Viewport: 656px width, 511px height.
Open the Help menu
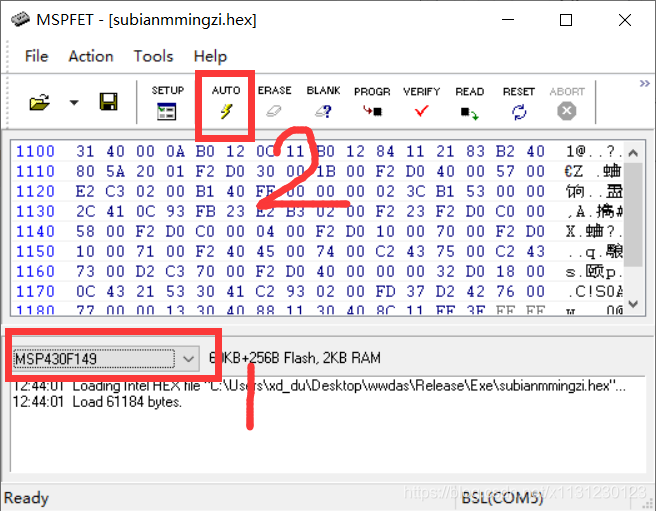coord(210,56)
